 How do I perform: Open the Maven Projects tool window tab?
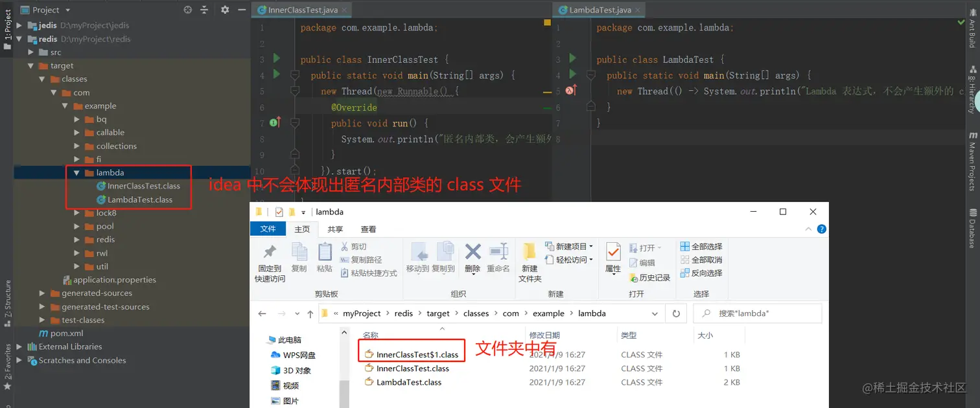click(x=972, y=161)
